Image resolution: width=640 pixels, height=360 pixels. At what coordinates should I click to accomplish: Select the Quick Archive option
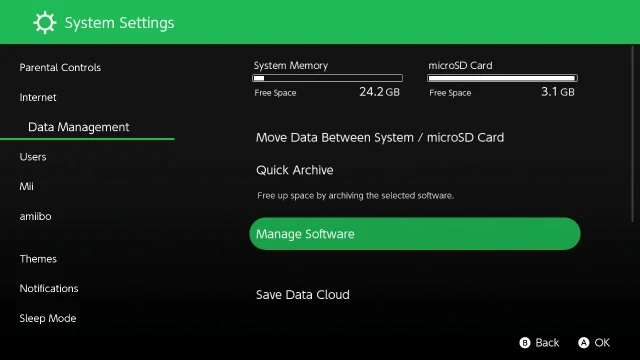295,170
